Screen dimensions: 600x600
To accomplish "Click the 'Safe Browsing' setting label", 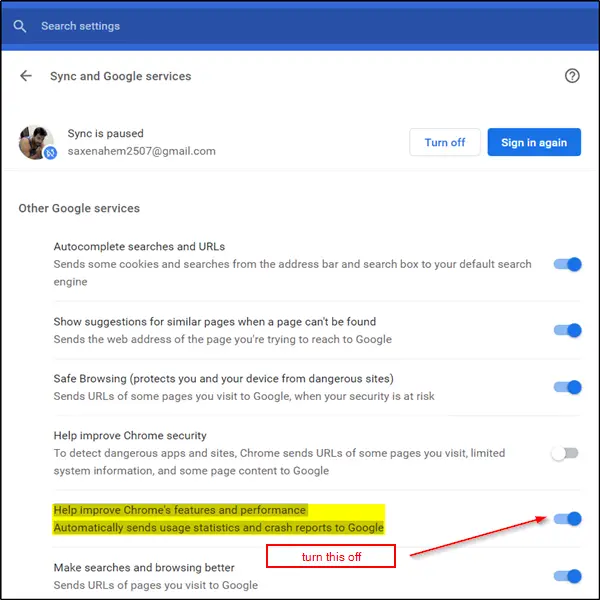I will (223, 378).
